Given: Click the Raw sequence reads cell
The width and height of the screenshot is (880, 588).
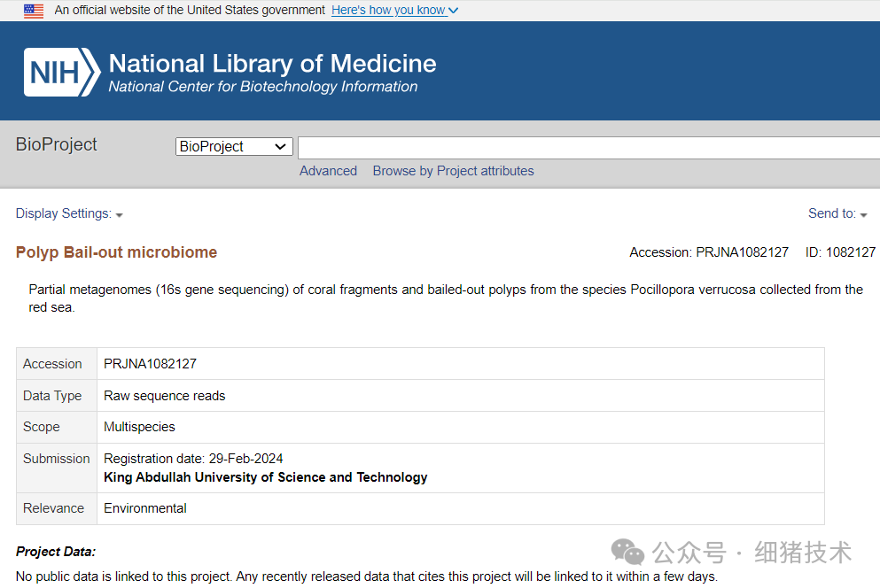Looking at the screenshot, I should coord(165,396).
